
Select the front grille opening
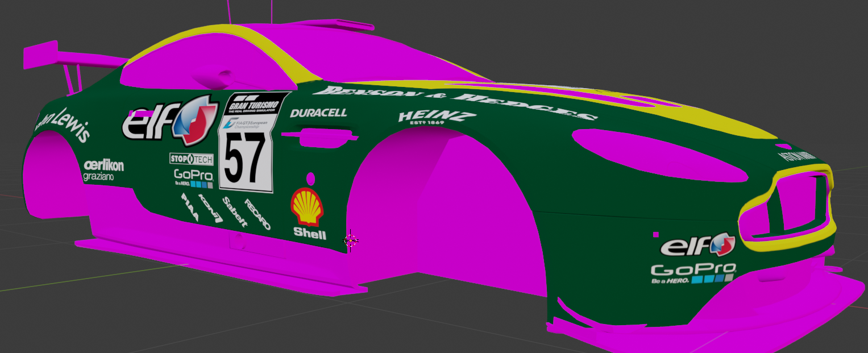[x=787, y=205]
